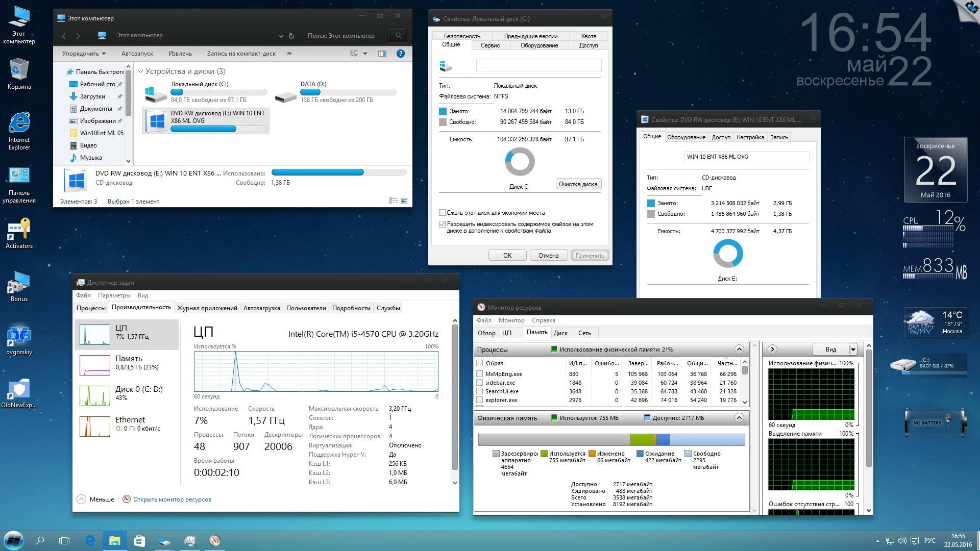Click the refresh icon in the address bar
The image size is (980, 551).
click(291, 36)
